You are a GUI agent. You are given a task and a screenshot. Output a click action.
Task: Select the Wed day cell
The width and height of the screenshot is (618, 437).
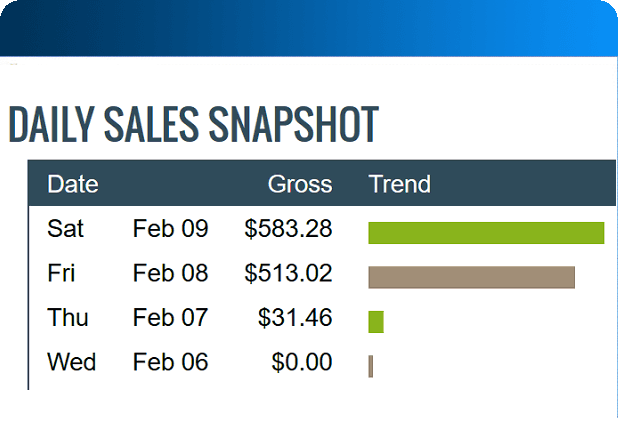[x=71, y=362]
